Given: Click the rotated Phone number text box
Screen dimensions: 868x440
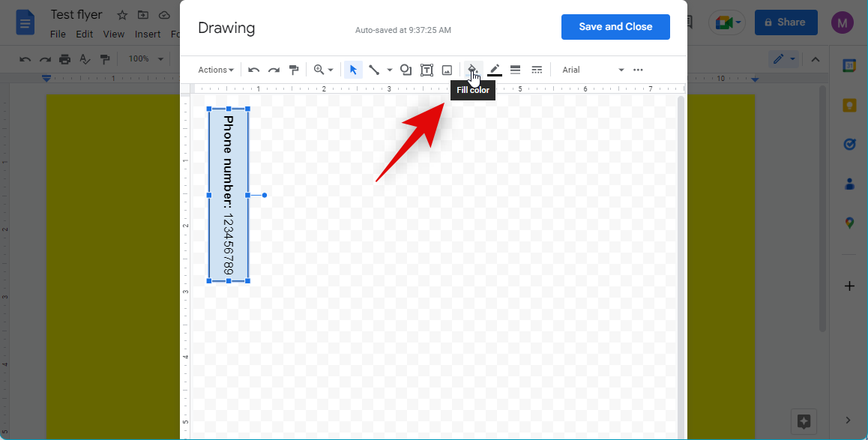Looking at the screenshot, I should point(229,195).
